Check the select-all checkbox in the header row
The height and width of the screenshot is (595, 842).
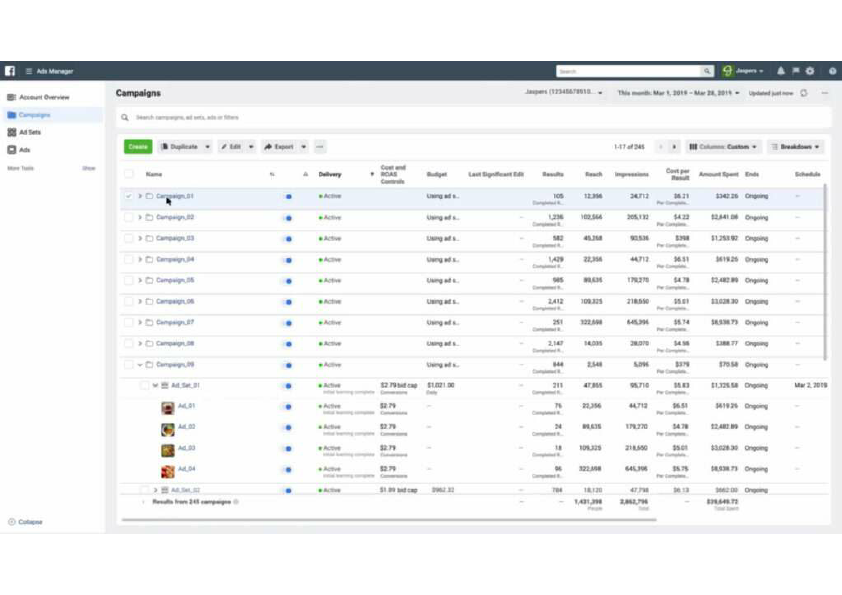(129, 174)
